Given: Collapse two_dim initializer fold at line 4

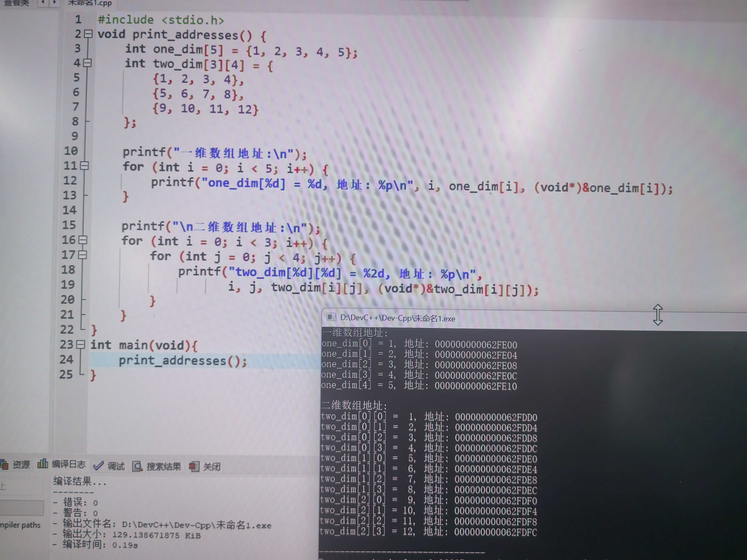Looking at the screenshot, I should click(x=87, y=63).
